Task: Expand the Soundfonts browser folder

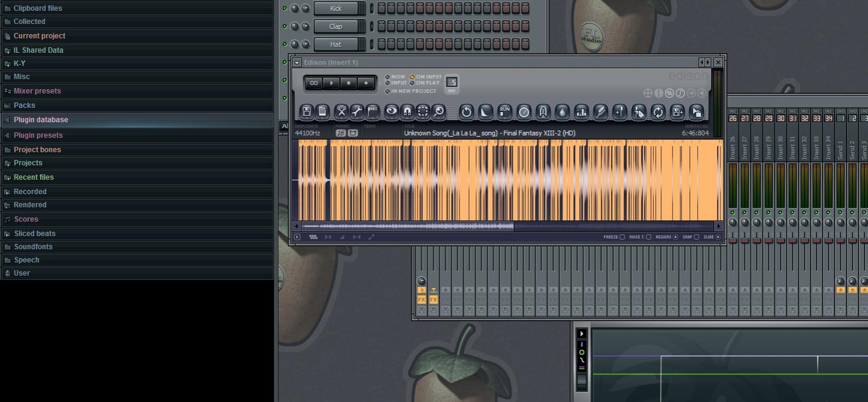Action: (137, 247)
